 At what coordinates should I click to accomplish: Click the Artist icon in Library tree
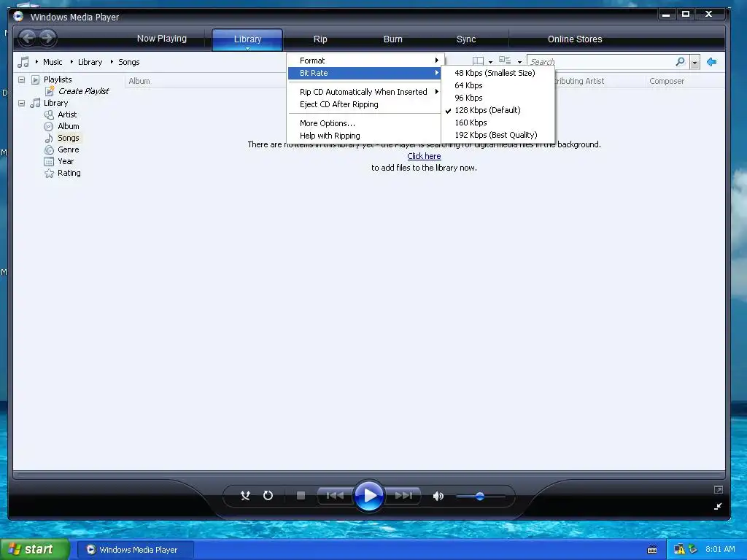pyautogui.click(x=49, y=114)
